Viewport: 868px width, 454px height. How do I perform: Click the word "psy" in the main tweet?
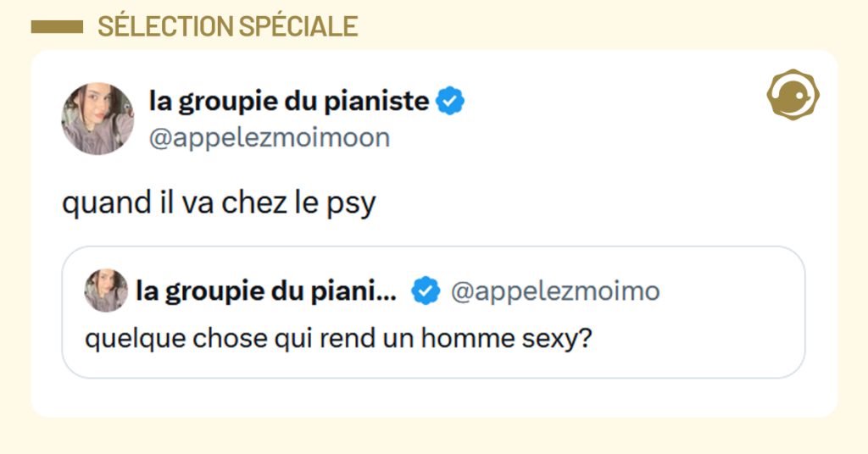pos(351,207)
